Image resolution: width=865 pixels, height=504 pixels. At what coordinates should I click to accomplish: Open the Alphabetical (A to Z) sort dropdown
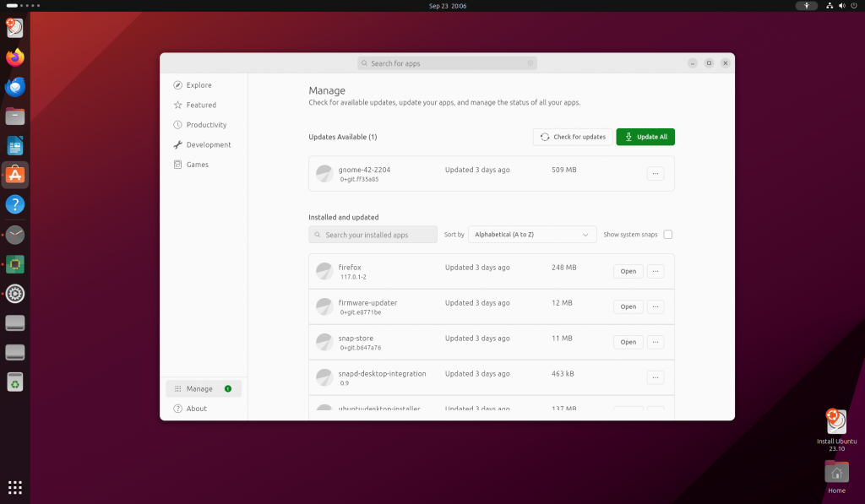coord(532,234)
